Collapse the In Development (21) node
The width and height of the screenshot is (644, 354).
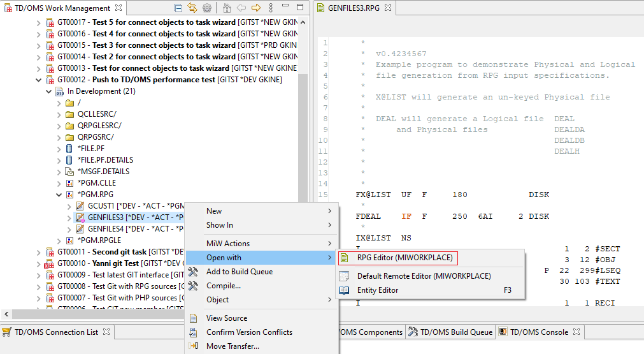pos(48,91)
